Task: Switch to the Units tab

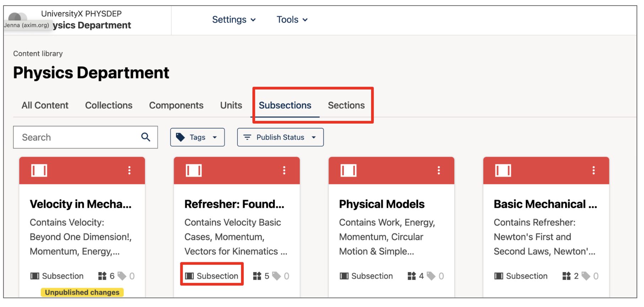Action: pos(231,106)
